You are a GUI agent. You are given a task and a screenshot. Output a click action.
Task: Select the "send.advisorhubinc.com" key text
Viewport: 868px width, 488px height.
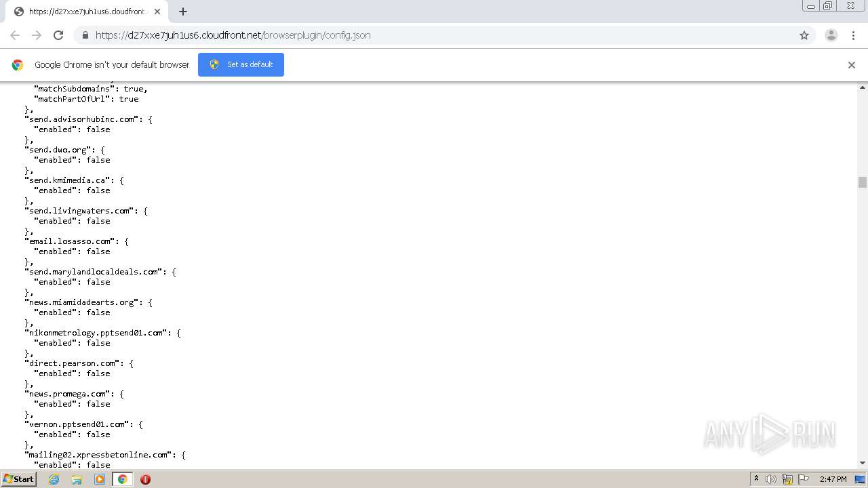pyautogui.click(x=82, y=119)
